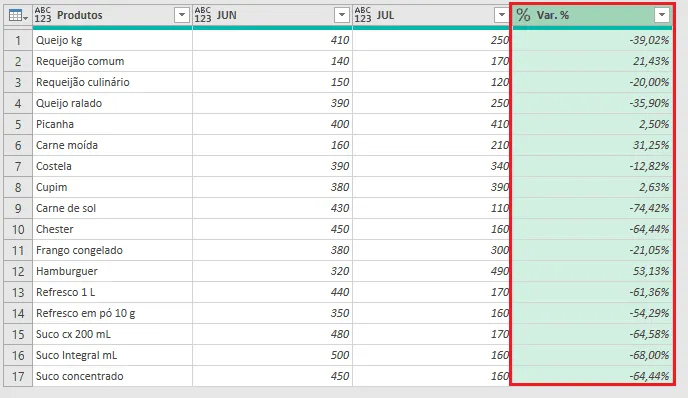This screenshot has height=398, width=688.
Task: Open the JUL column filter dropdown
Action: pos(502,15)
